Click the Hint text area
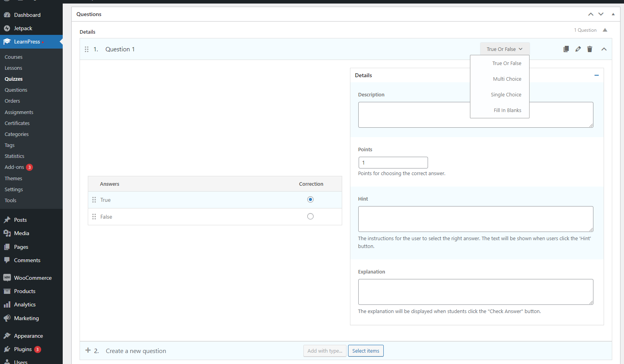624x364 pixels. (x=475, y=219)
